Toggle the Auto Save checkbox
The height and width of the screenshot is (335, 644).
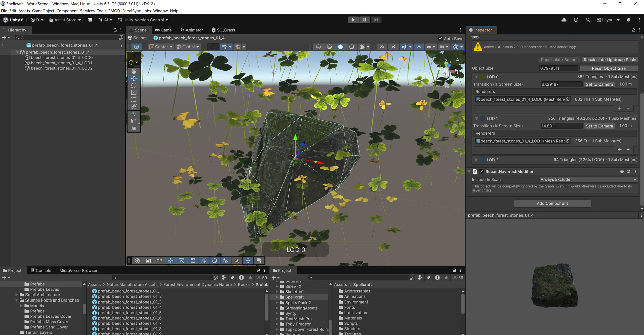[441, 38]
